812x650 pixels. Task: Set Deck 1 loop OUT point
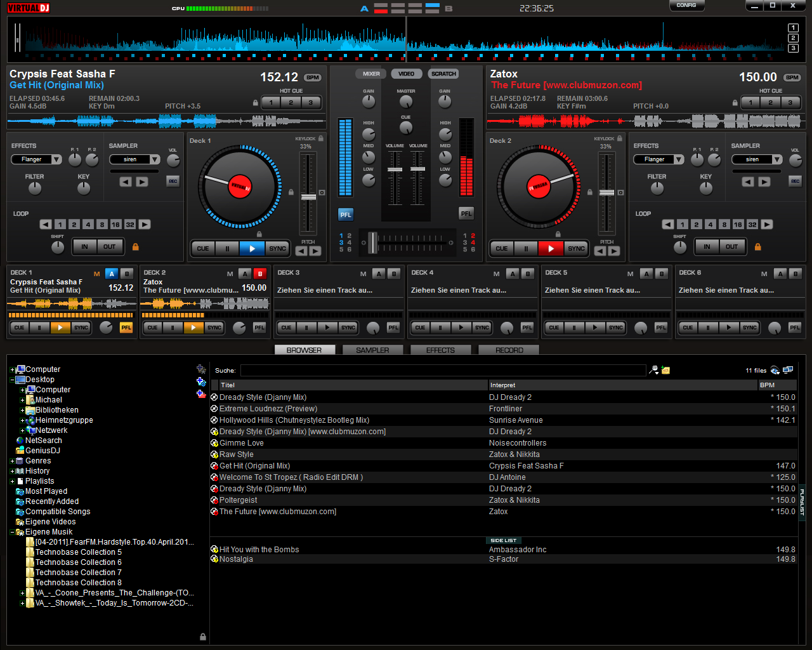(x=110, y=247)
